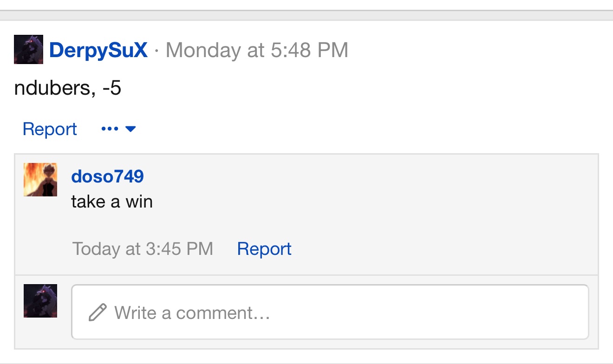Click the word 'ndubers' in the post

(x=55, y=88)
